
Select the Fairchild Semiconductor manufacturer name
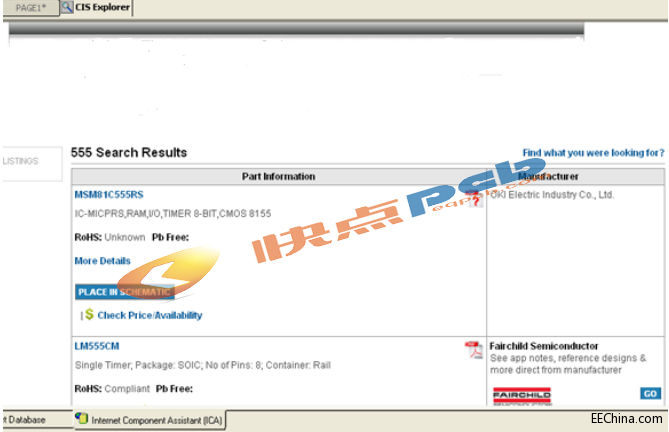coord(544,346)
